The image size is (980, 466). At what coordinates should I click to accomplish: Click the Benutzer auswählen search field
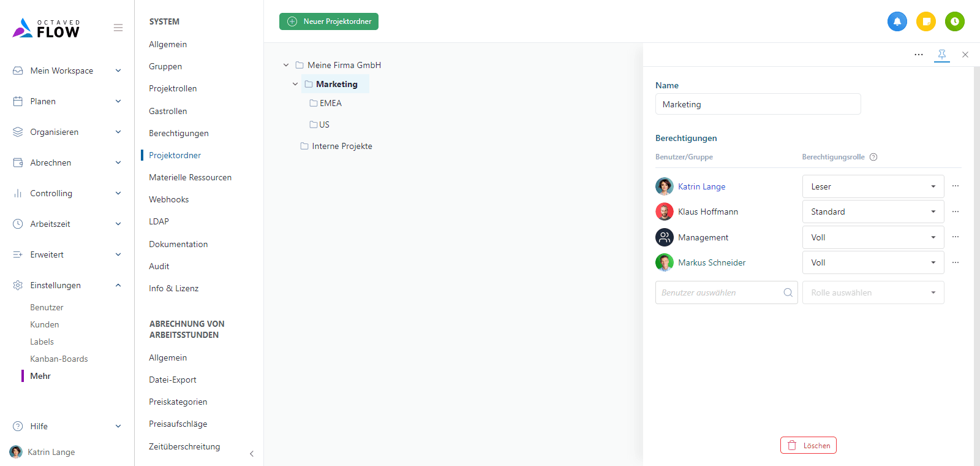pyautogui.click(x=720, y=292)
